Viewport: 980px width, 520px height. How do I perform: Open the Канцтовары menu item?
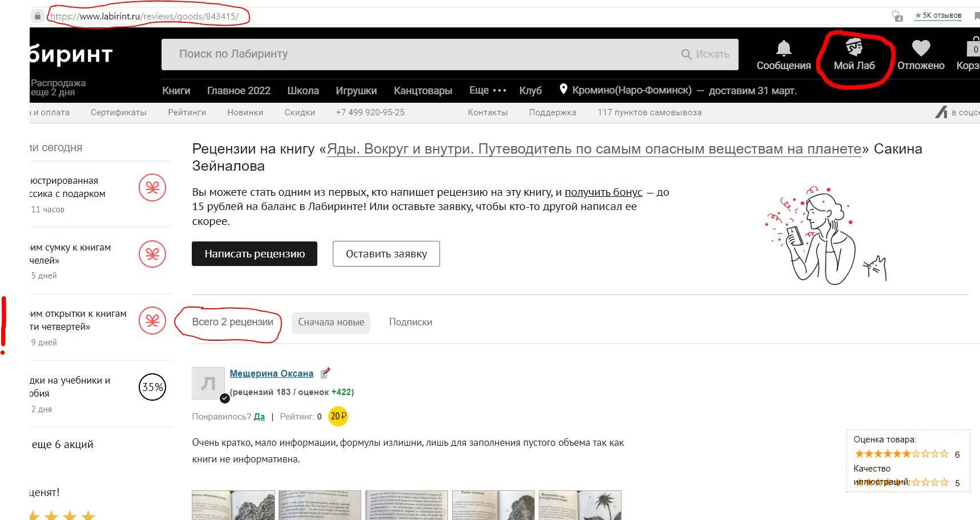(423, 90)
